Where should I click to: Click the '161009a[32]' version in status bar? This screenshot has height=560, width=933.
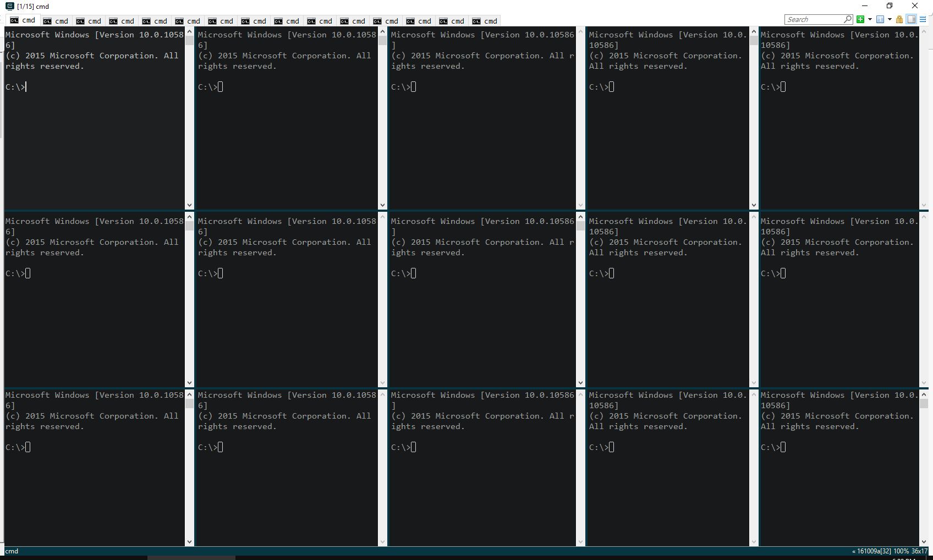coord(874,551)
